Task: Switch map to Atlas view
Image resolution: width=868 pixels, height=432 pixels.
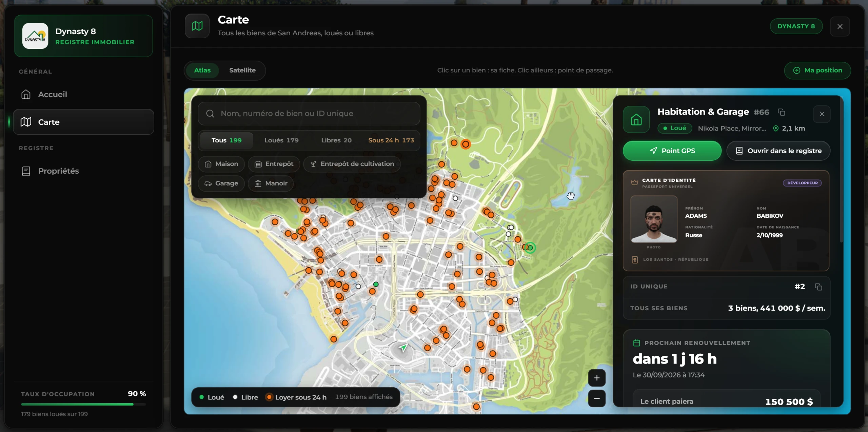Action: click(x=202, y=70)
